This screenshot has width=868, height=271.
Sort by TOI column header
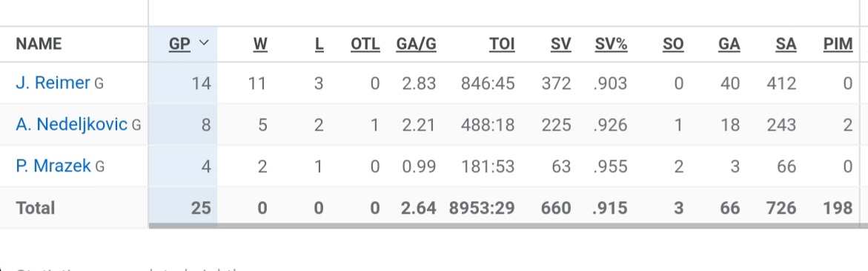[502, 44]
